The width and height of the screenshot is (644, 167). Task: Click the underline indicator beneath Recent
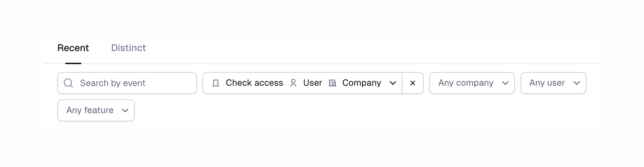point(73,63)
